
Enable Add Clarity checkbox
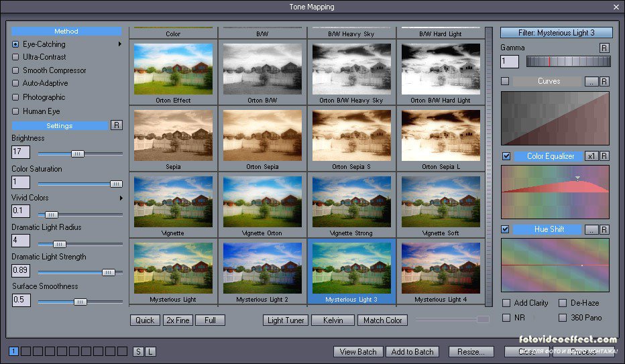tap(506, 303)
